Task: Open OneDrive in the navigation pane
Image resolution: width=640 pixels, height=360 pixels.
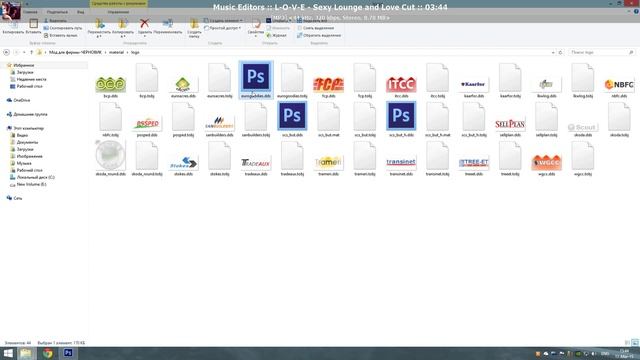Action: tap(18, 100)
